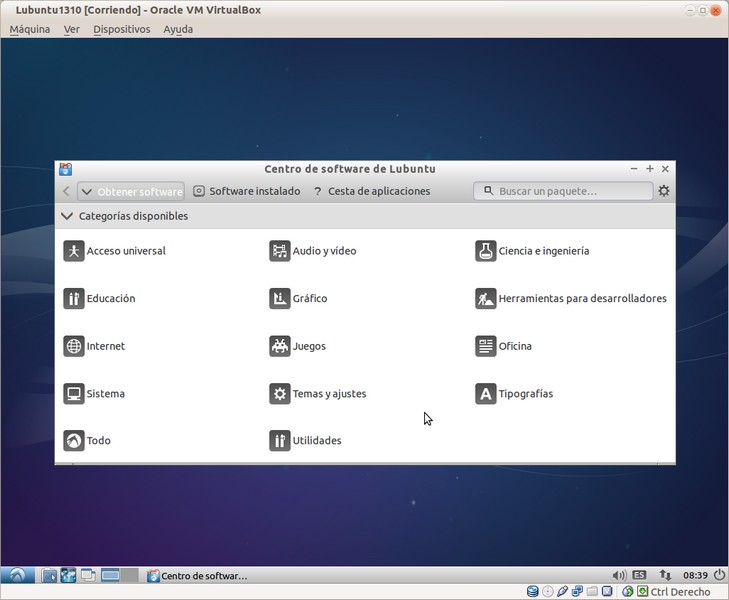Minimize the Centro de software window

click(x=634, y=169)
